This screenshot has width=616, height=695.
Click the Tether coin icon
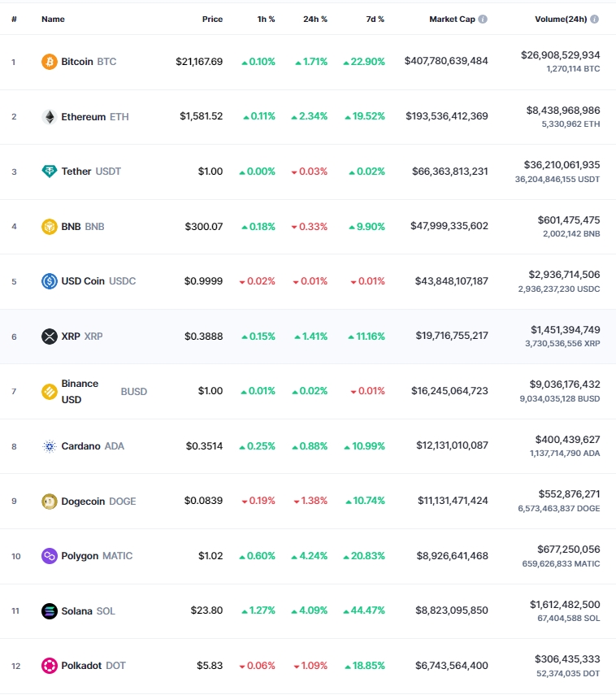point(50,172)
